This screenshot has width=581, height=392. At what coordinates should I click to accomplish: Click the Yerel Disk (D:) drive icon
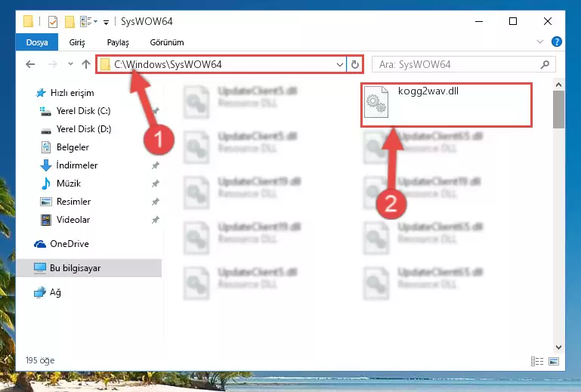click(x=46, y=131)
